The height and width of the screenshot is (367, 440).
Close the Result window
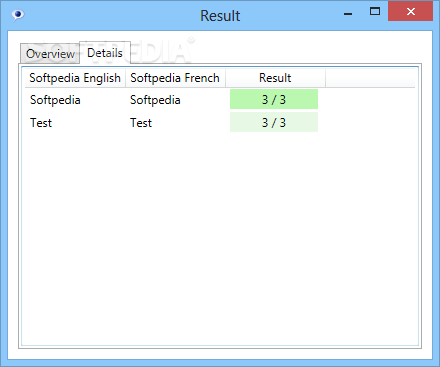[410, 11]
